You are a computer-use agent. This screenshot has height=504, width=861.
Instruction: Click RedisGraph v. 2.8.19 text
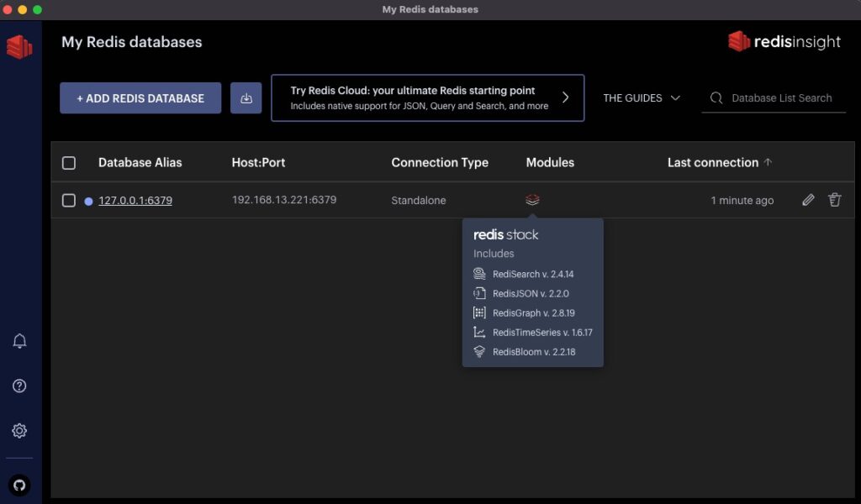534,313
